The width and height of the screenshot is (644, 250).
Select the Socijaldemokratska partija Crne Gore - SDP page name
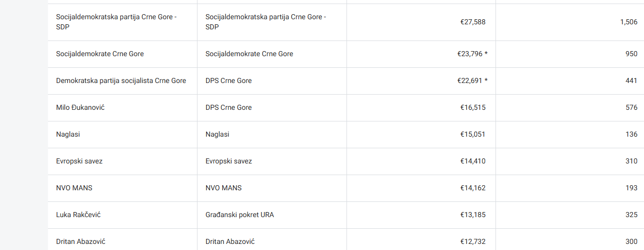click(116, 22)
